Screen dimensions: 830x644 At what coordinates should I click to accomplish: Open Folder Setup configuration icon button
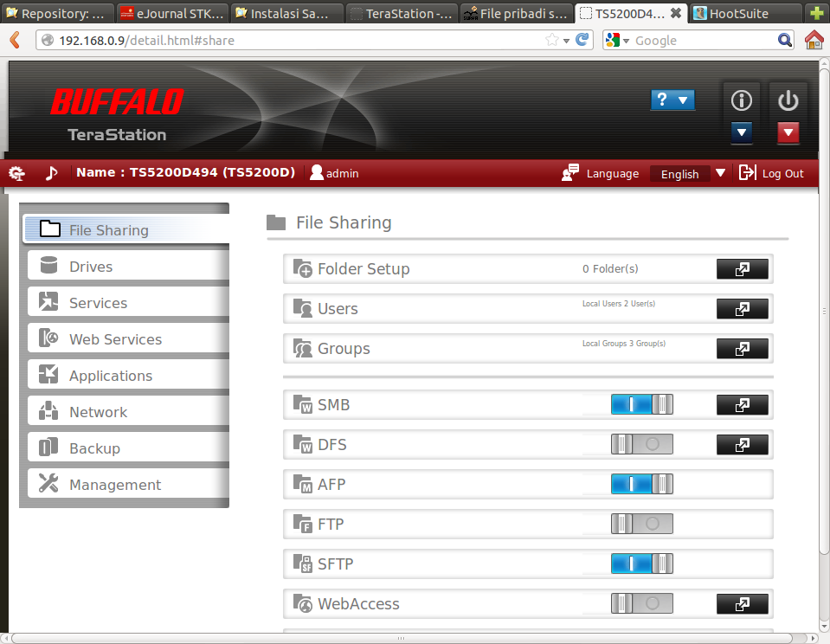pyautogui.click(x=742, y=269)
